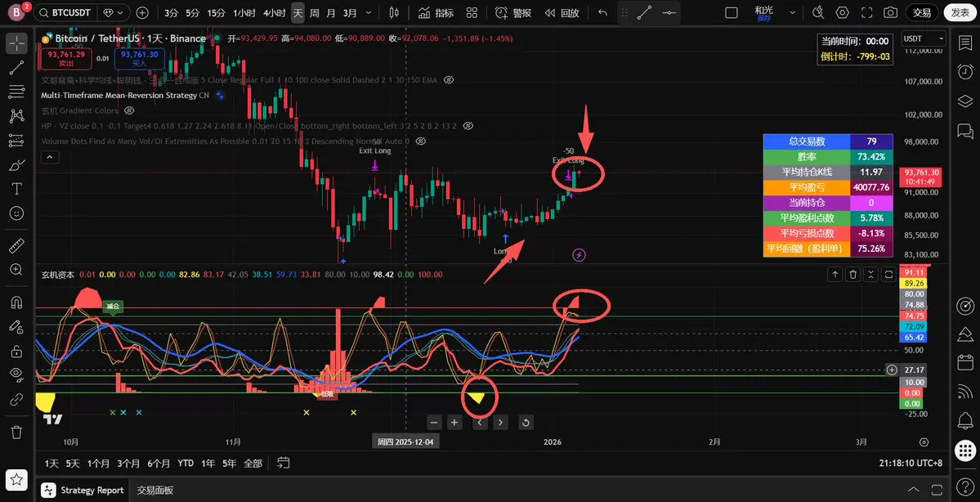Image resolution: width=980 pixels, height=502 pixels.
Task: Open the XABCD pattern tools
Action: click(x=17, y=115)
